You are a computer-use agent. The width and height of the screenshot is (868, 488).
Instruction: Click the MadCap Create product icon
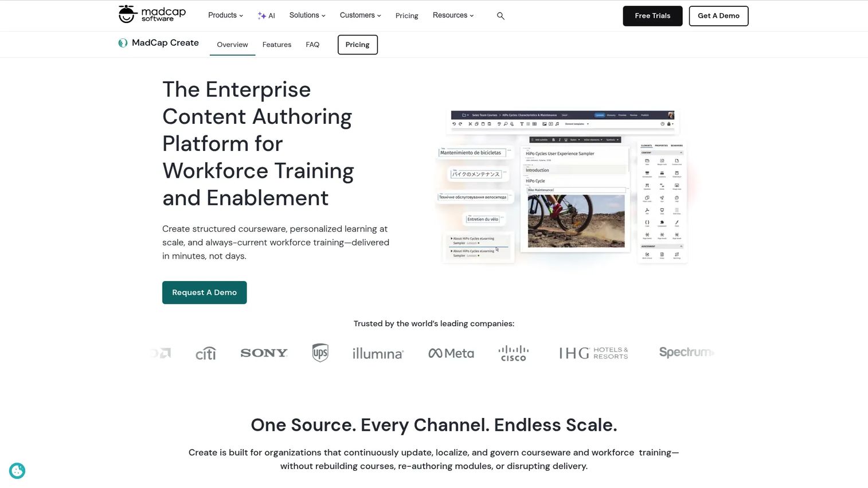click(x=123, y=43)
